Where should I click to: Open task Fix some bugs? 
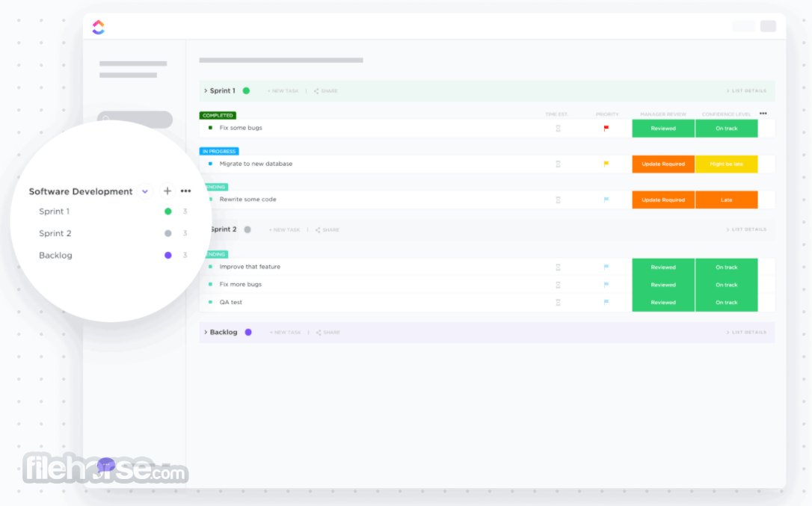click(x=241, y=128)
